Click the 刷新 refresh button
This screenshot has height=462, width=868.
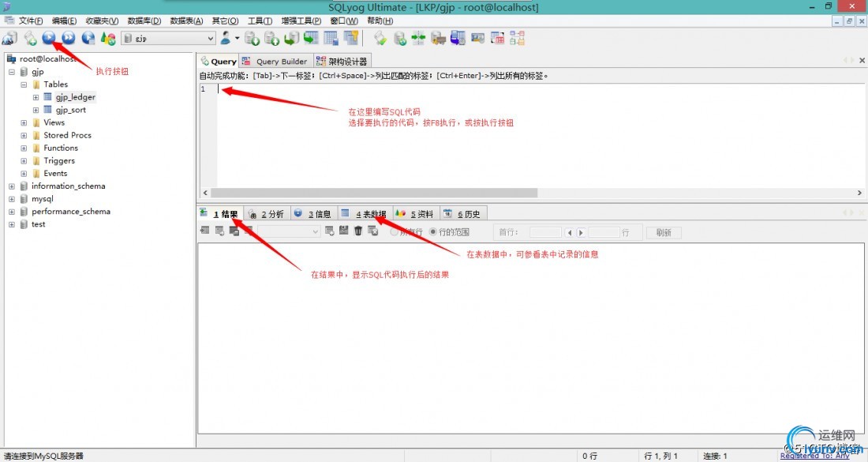click(x=664, y=233)
